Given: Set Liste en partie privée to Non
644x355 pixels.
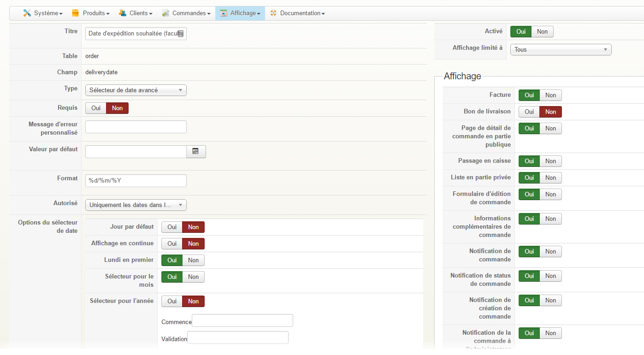Looking at the screenshot, I should click(551, 177).
